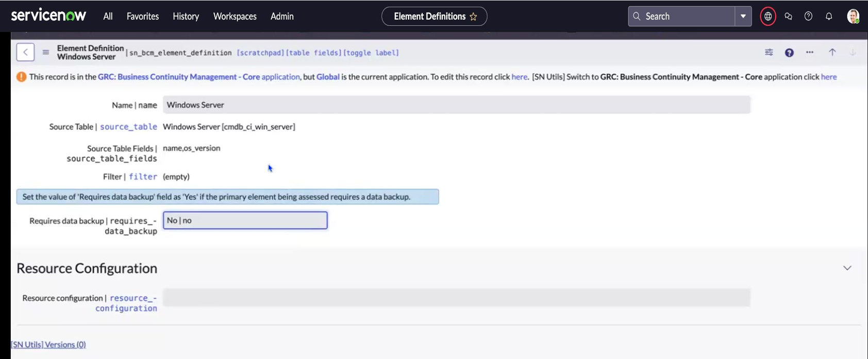
Task: Open the form context hamburger menu
Action: tap(46, 52)
